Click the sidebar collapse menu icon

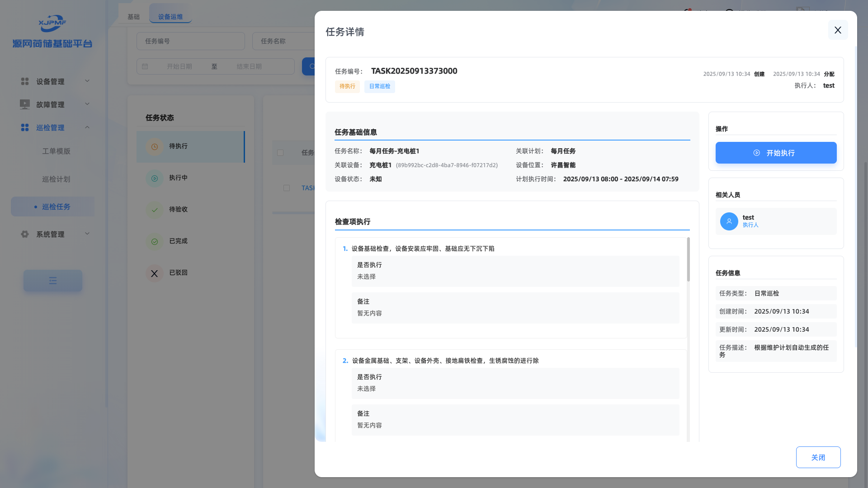point(53,281)
